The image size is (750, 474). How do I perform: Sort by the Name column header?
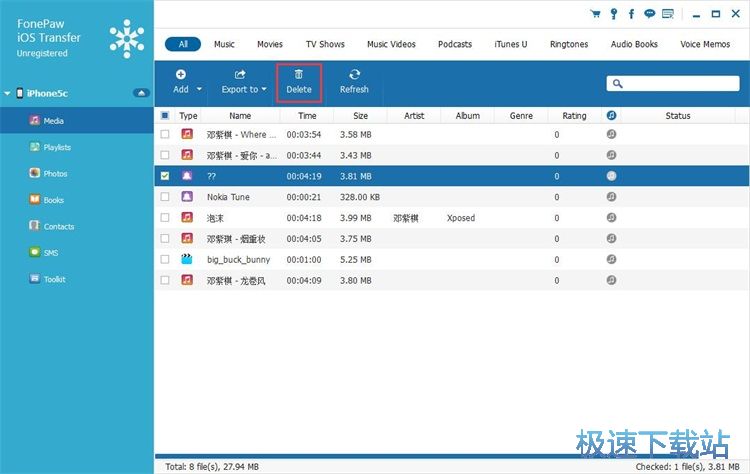[240, 115]
